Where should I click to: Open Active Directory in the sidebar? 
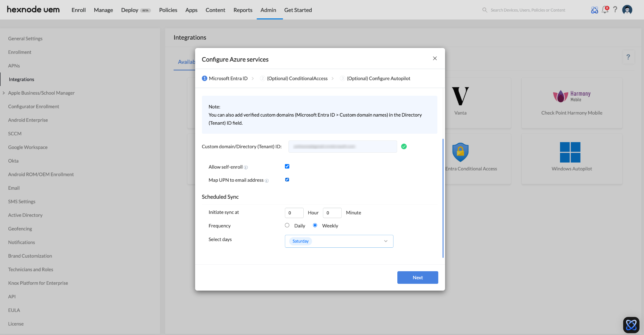(x=25, y=215)
